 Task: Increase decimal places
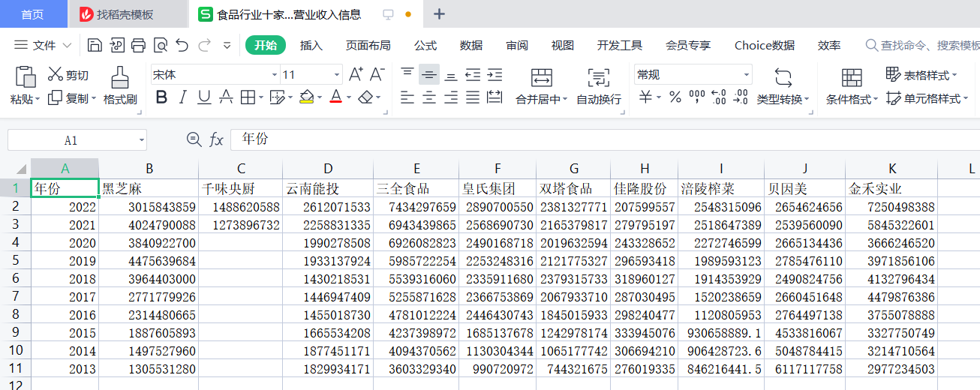point(718,97)
